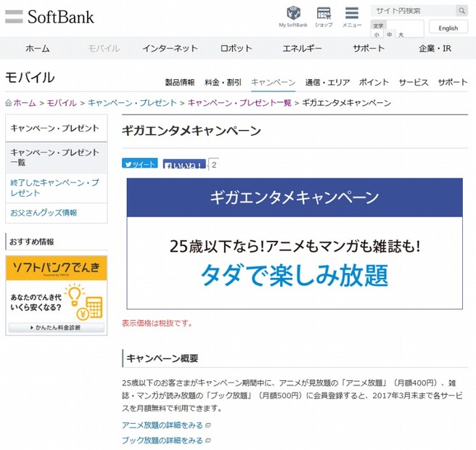This screenshot has height=450, width=476.
Task: Select the 通信・エリア tab
Action: 327,82
